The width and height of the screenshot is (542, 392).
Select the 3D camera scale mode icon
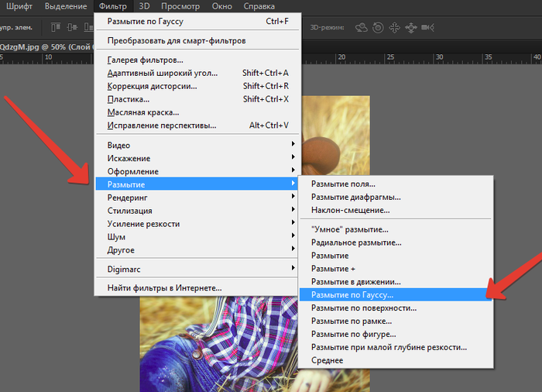[427, 27]
